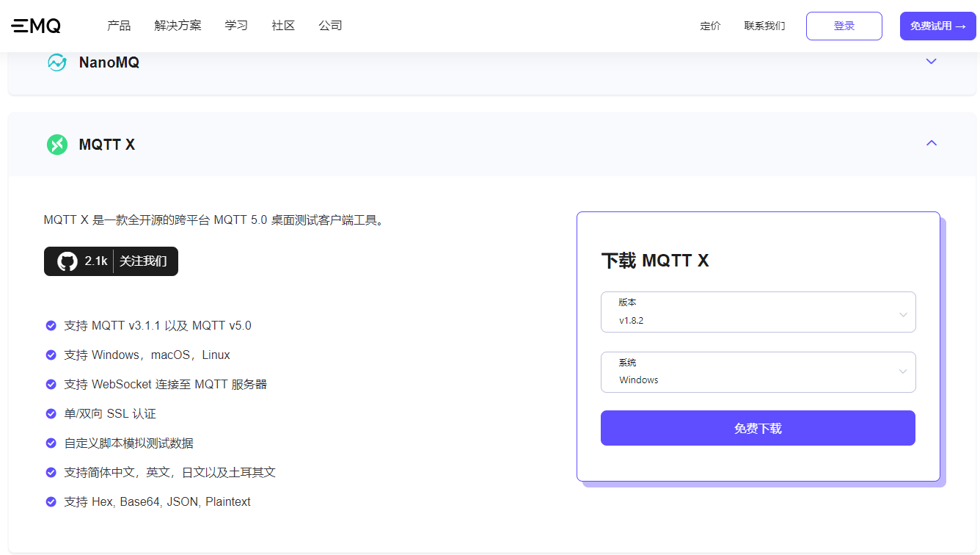Expand the NanoMQ section chevron
This screenshot has height=555, width=980.
coord(932,62)
